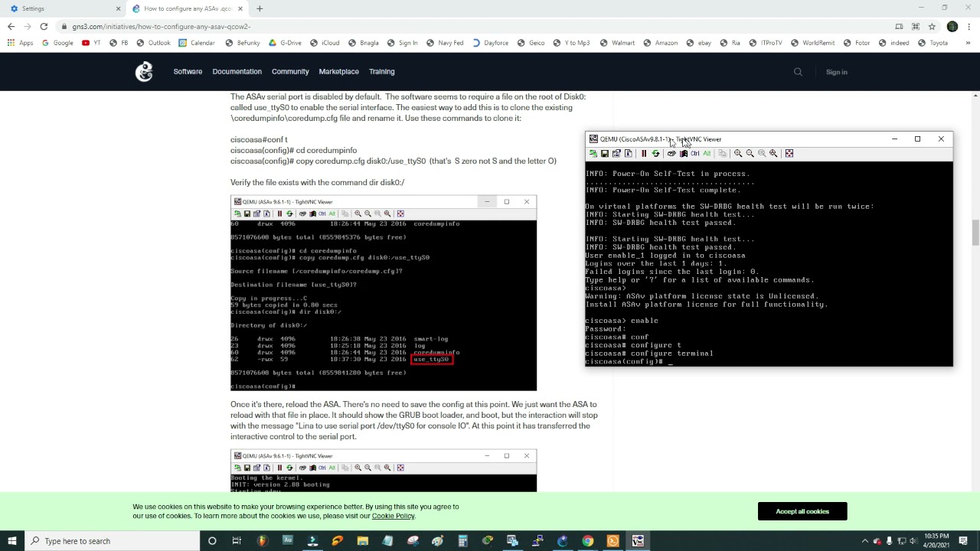Click the Sign in link
The height and width of the screenshot is (551, 980).
(836, 72)
